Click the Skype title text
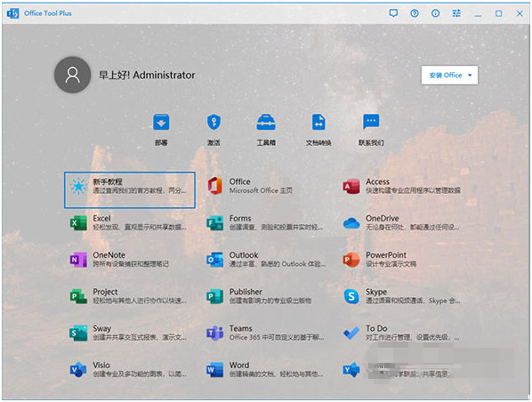 [376, 292]
